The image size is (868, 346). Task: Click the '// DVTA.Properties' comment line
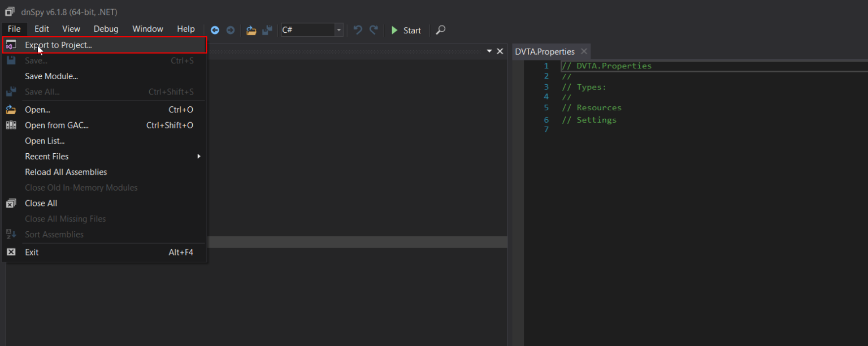click(x=606, y=66)
